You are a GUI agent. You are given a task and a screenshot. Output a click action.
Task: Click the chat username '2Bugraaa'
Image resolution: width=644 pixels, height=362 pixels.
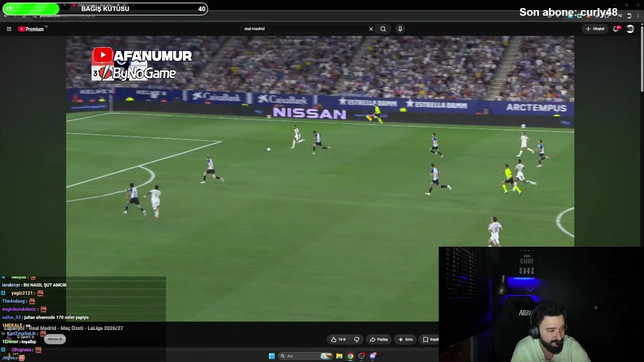(21, 349)
